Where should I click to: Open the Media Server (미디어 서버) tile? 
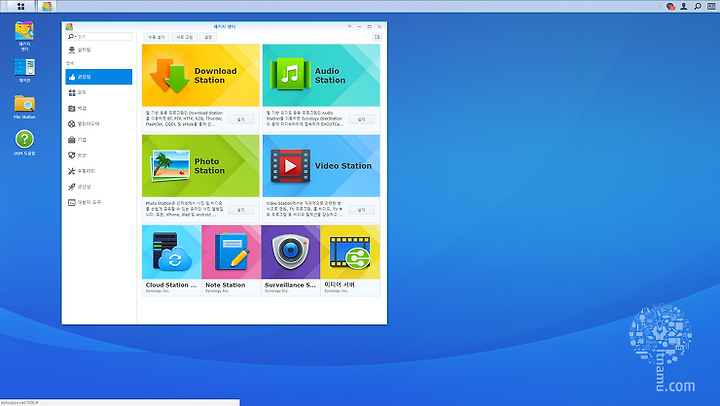tap(350, 260)
